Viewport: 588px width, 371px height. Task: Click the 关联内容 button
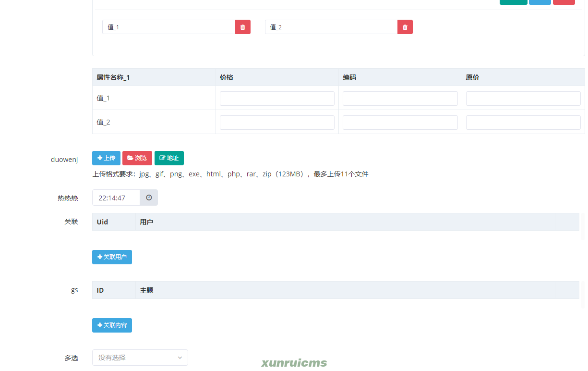click(112, 325)
